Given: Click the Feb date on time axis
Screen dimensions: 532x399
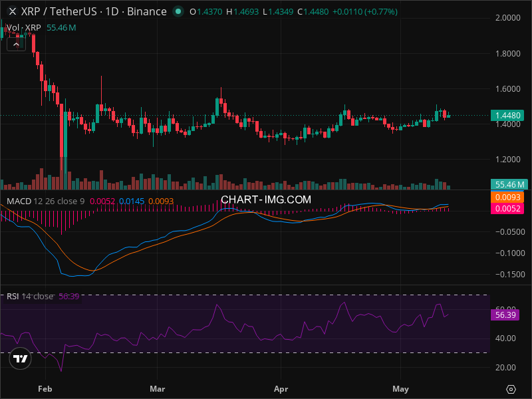Looking at the screenshot, I should (x=45, y=389).
